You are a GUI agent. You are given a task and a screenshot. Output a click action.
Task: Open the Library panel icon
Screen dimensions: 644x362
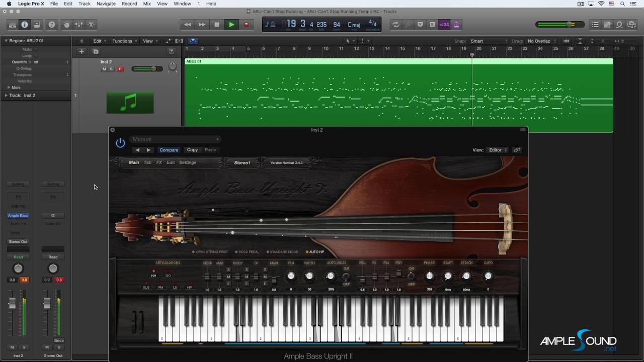[x=12, y=24]
